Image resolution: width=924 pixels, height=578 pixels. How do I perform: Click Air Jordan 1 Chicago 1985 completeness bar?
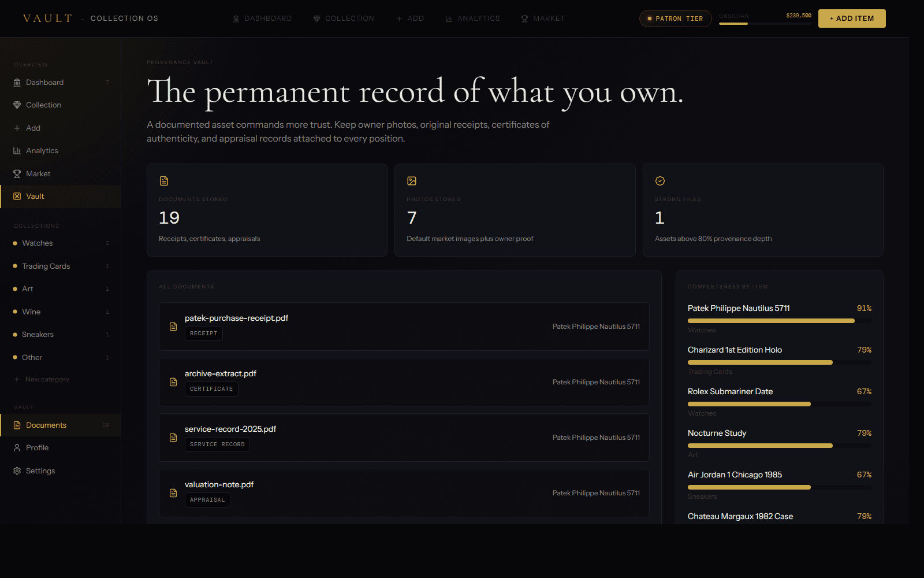(780, 487)
